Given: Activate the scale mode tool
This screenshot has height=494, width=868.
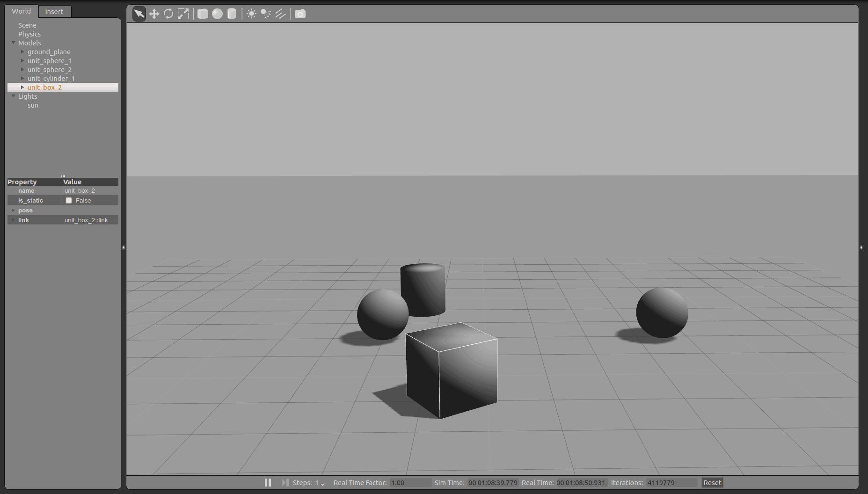Looking at the screenshot, I should pos(183,14).
